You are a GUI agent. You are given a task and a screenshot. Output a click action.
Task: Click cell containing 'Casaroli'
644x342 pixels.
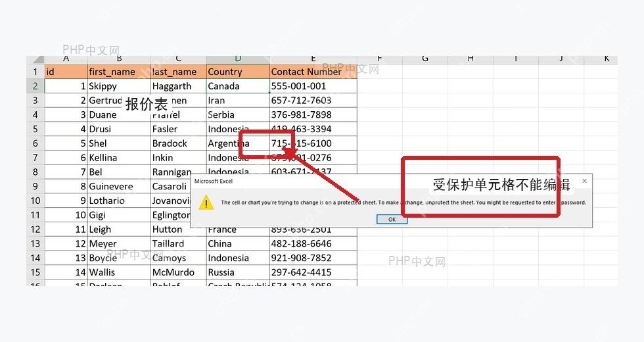click(x=170, y=187)
